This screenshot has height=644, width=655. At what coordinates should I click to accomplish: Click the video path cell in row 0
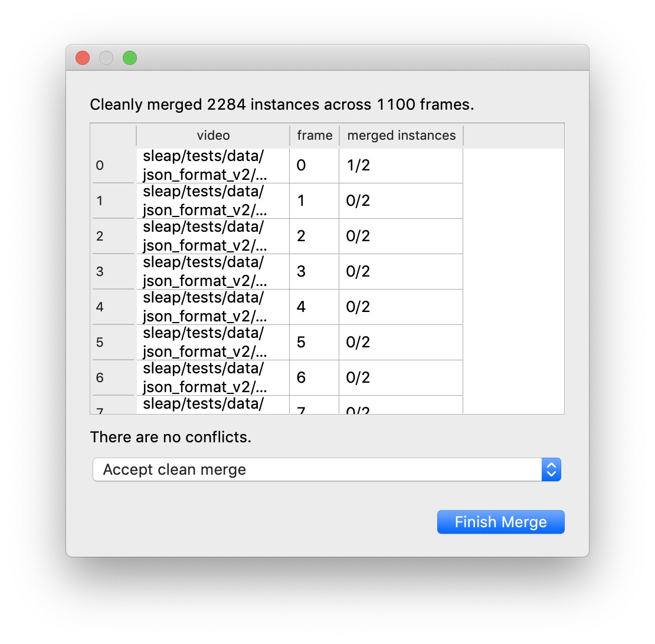point(212,166)
